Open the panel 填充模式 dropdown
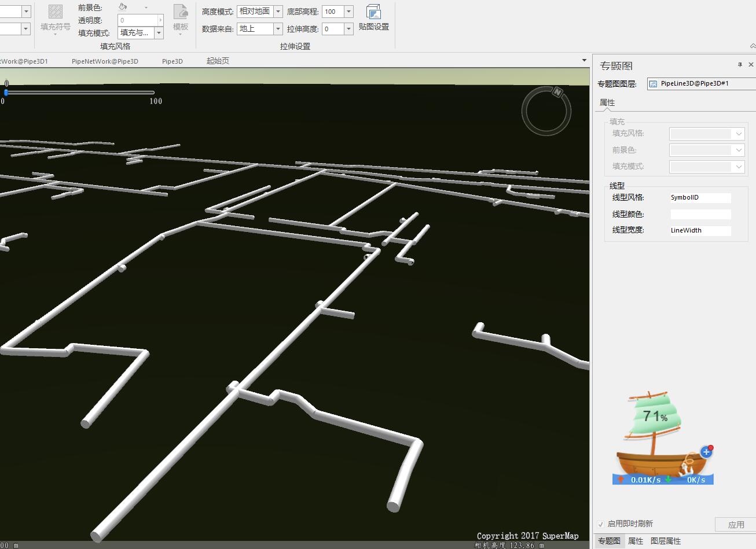The image size is (756, 549). [707, 167]
